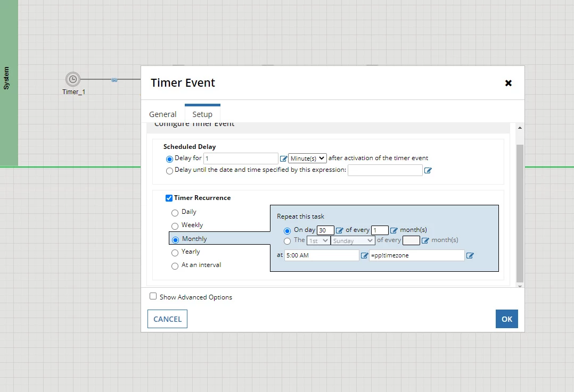Select Delay until date expression radio
Viewport: 574px width, 392px height.
169,171
